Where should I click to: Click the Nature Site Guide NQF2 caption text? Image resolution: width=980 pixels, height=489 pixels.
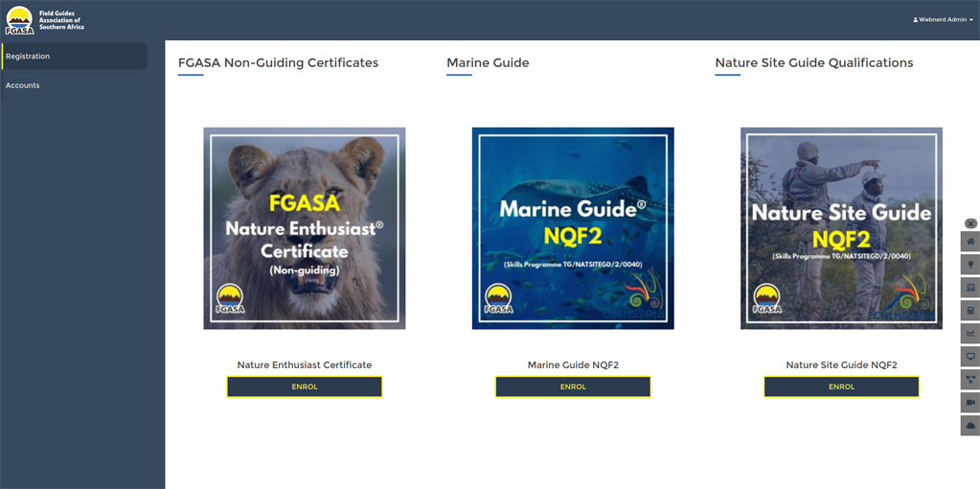pos(841,364)
